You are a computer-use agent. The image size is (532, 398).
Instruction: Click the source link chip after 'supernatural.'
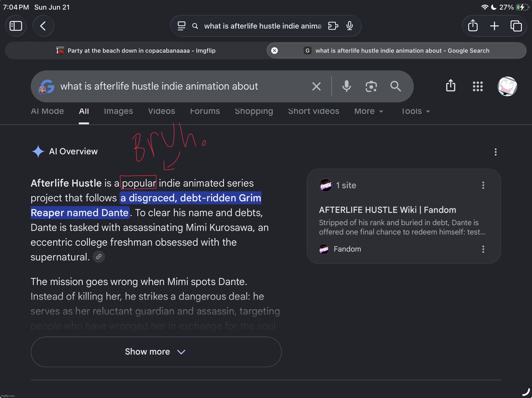[x=99, y=257]
